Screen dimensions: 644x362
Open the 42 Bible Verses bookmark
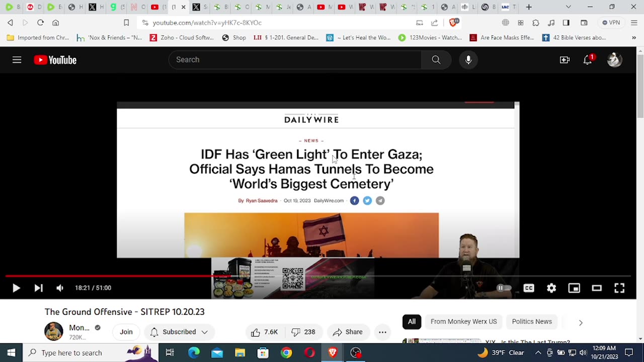(574, 38)
